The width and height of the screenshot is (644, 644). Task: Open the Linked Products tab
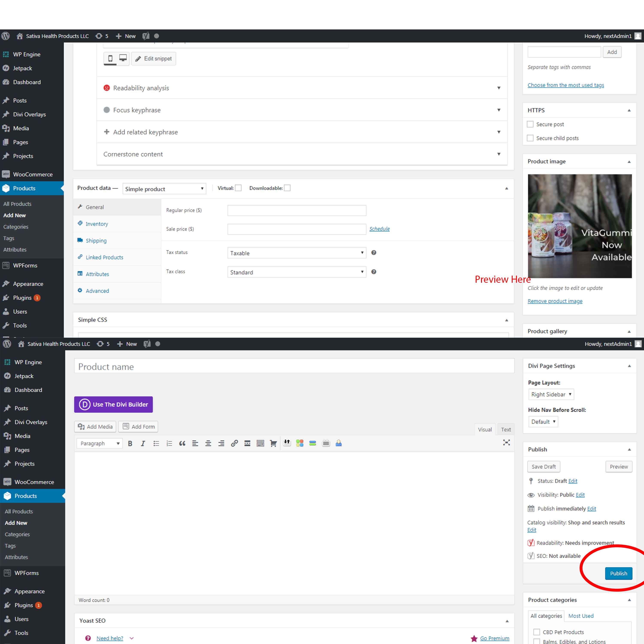117,257
